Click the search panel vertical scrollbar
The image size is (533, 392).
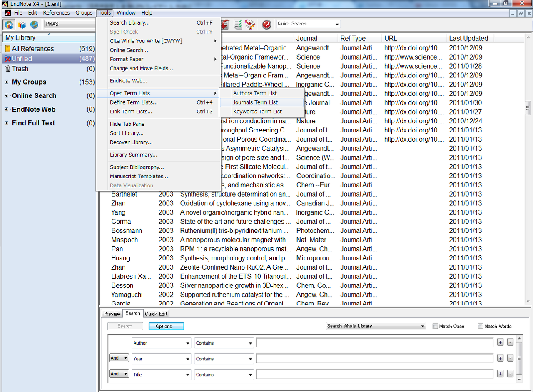tap(518, 358)
